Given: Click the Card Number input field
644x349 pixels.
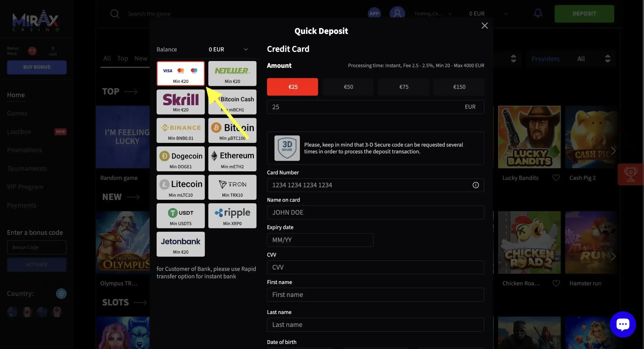Looking at the screenshot, I should (x=375, y=185).
